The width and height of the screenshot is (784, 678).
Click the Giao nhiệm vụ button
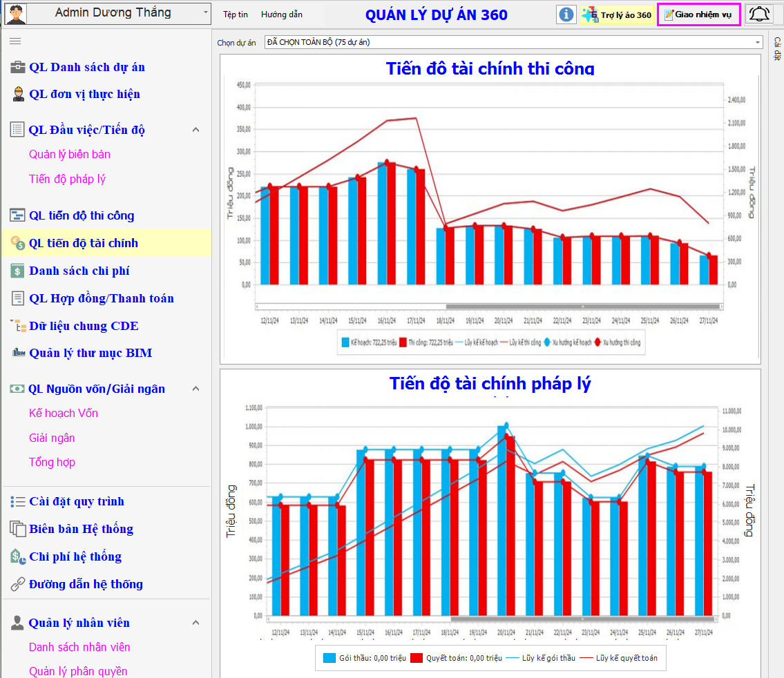(698, 14)
